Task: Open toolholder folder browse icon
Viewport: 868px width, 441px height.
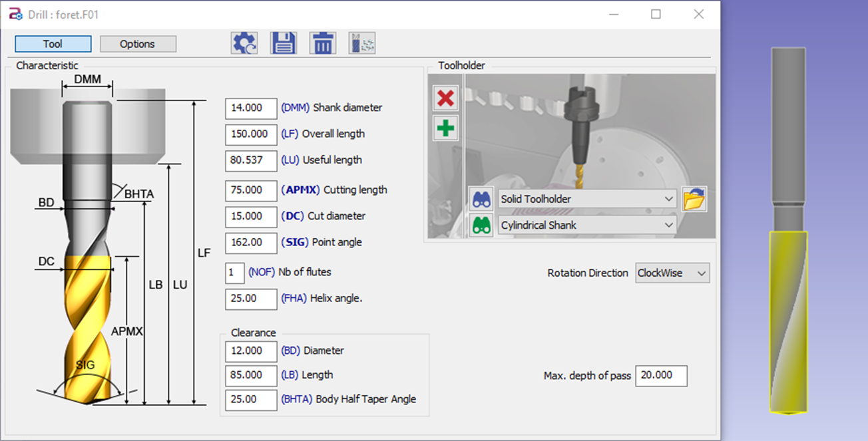Action: click(x=694, y=199)
